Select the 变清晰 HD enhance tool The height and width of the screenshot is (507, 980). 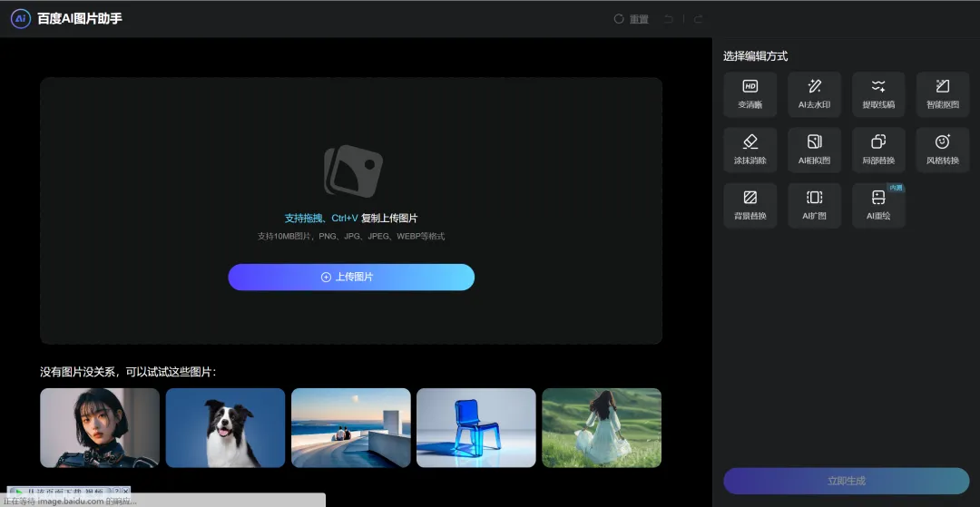click(750, 94)
